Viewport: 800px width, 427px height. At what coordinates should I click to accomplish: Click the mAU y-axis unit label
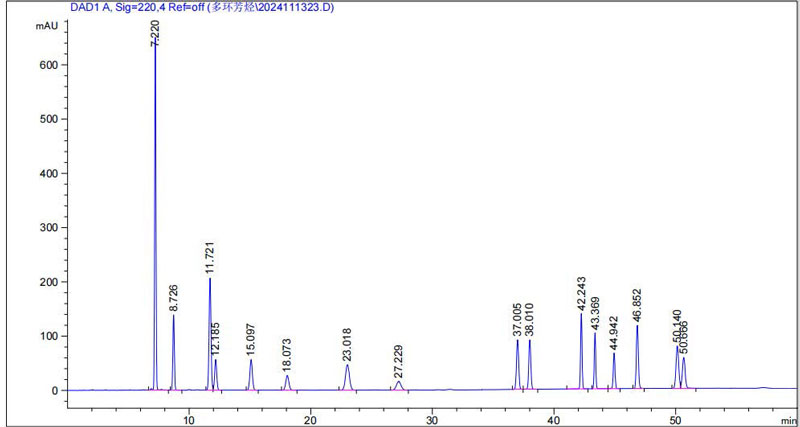pos(47,25)
